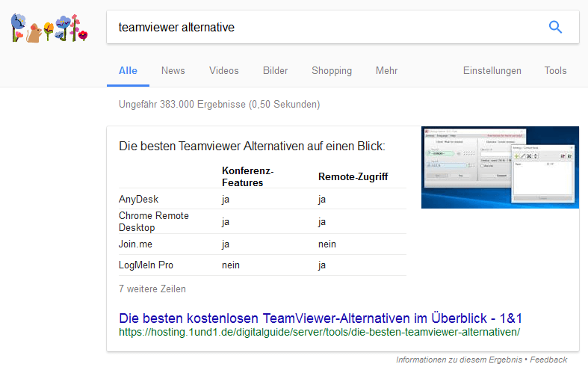Open the TeamViewer screenshot thumbnail

500,167
